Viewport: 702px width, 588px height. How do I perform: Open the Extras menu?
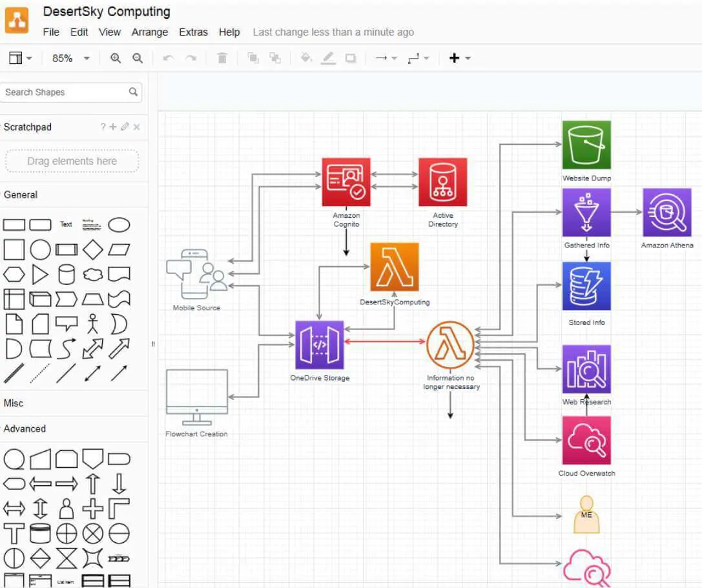pyautogui.click(x=193, y=32)
